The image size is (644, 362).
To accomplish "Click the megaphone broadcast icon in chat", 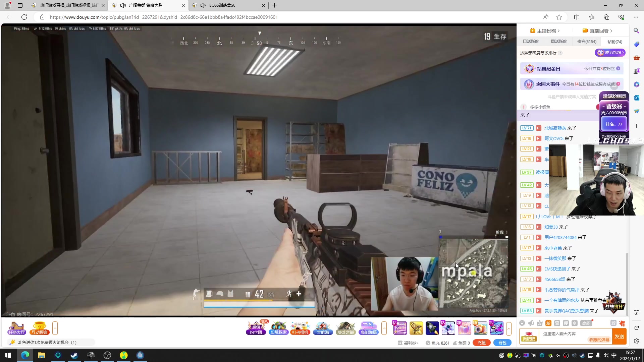I will pos(531,323).
